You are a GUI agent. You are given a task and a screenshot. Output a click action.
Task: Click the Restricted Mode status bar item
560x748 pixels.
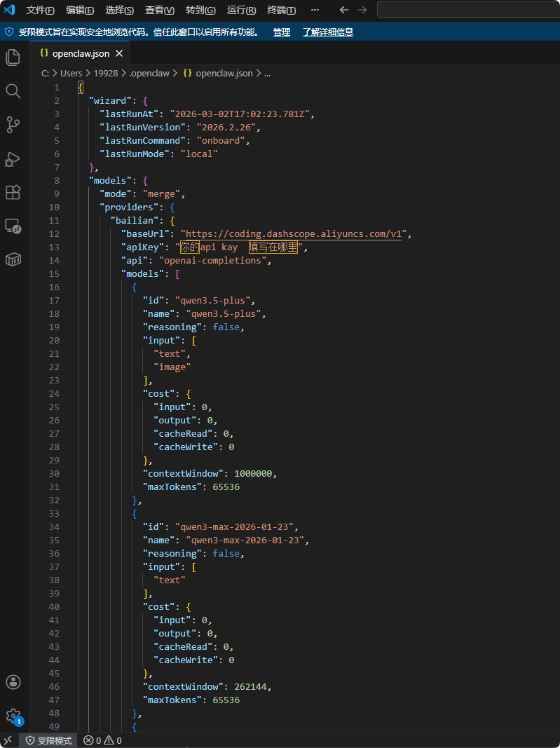pos(48,740)
